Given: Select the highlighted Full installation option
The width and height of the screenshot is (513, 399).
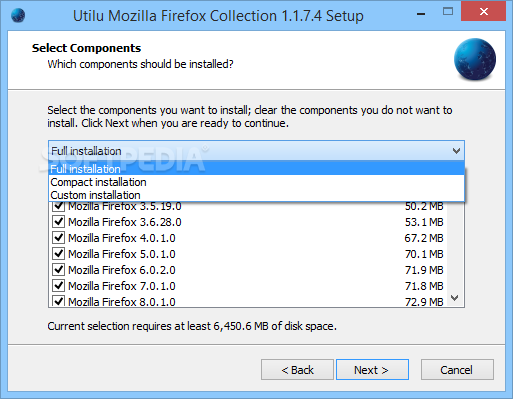Looking at the screenshot, I should click(256, 169).
